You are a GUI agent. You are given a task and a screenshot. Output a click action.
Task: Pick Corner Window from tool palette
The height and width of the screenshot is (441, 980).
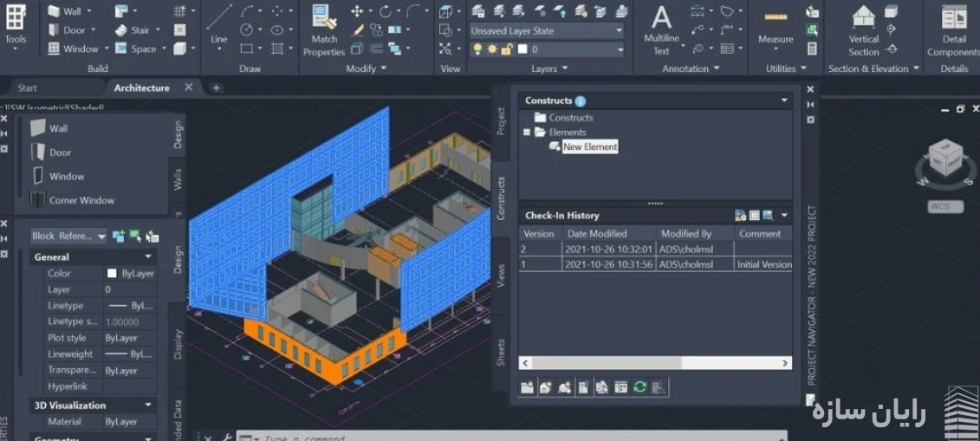(81, 200)
